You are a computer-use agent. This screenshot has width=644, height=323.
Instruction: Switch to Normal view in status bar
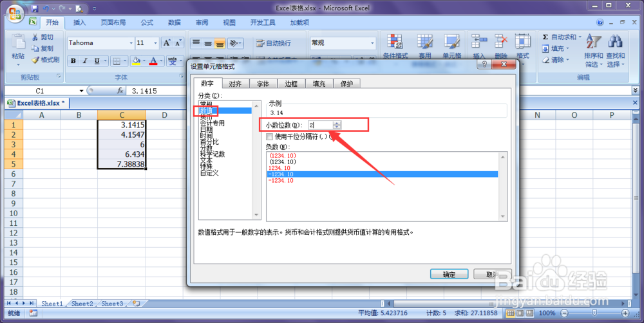[x=511, y=313]
